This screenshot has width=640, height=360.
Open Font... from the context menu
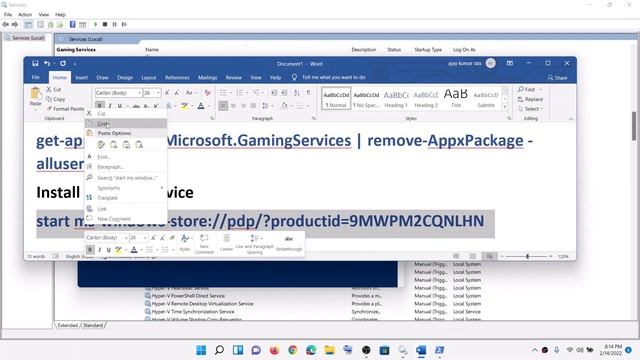126,157
